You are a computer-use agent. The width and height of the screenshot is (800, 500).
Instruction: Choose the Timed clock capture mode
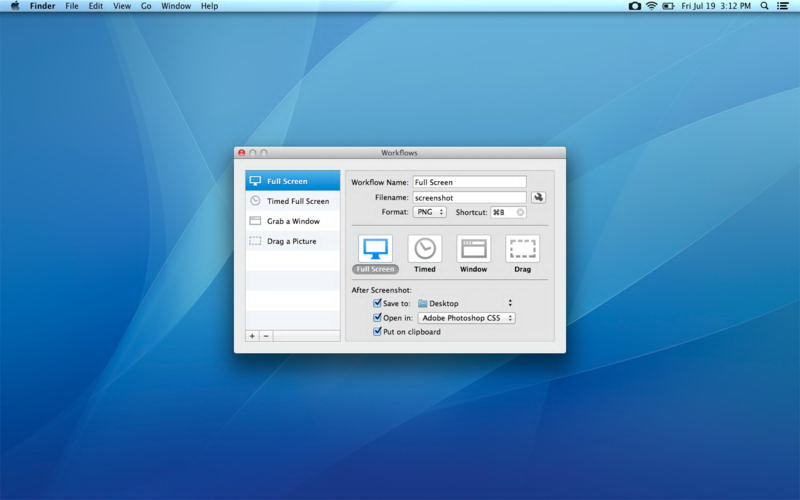tap(425, 249)
